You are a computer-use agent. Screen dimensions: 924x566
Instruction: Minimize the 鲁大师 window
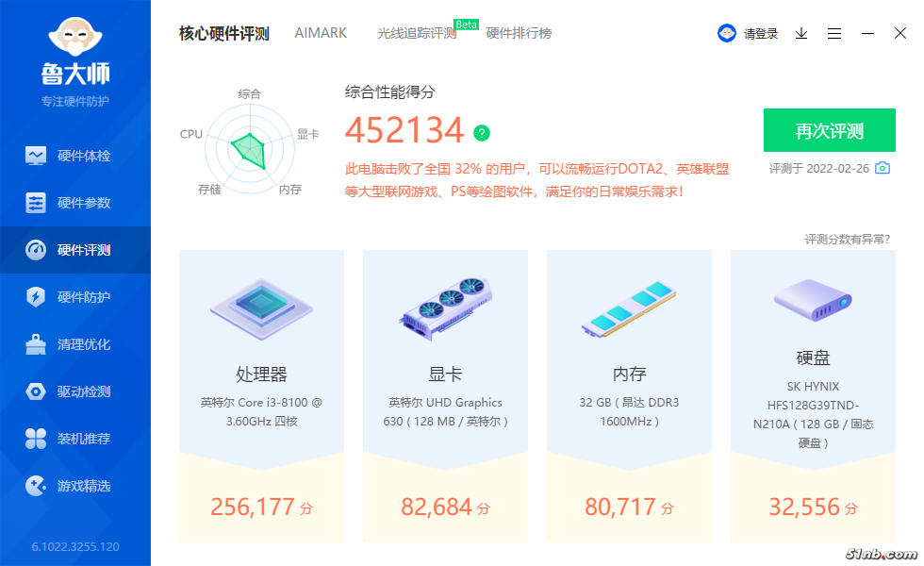pos(867,34)
